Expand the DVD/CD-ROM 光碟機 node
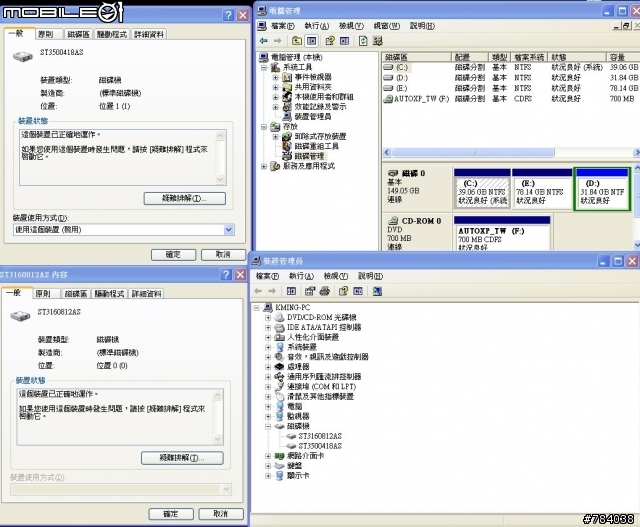Image resolution: width=640 pixels, height=527 pixels. coord(268,317)
